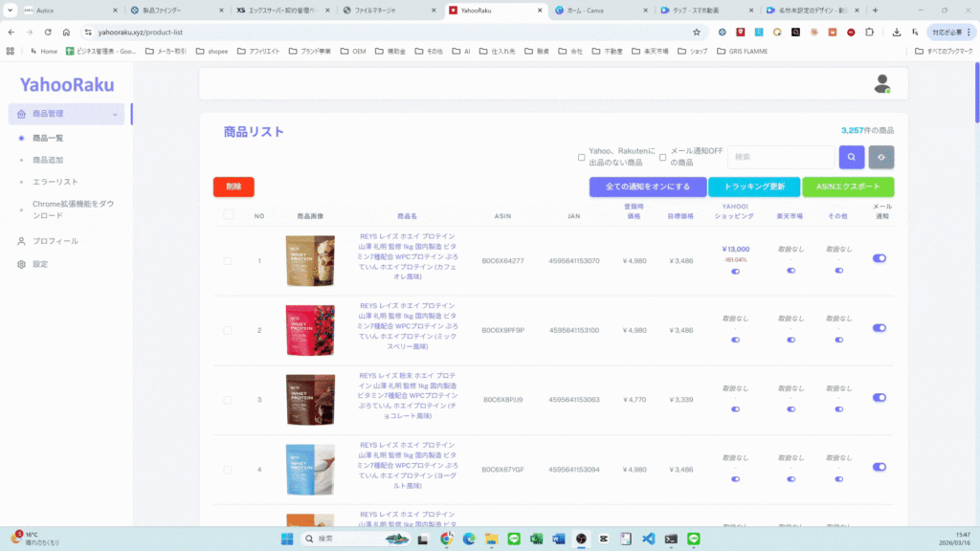Switch to the ホーム - Canva browser tab
The width and height of the screenshot is (980, 551).
pyautogui.click(x=595, y=11)
